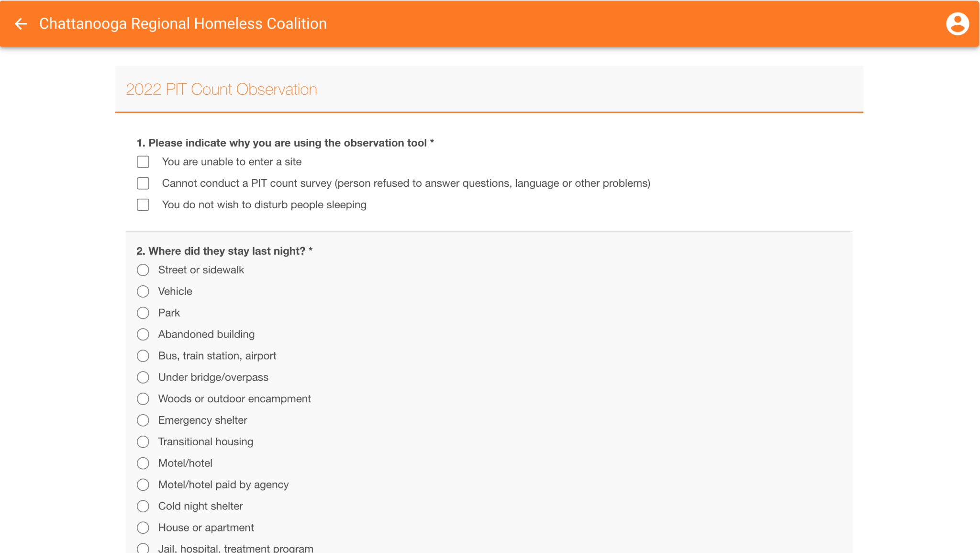980x553 pixels.
Task: Select 'Under bridge/overpass' option
Action: 143,377
